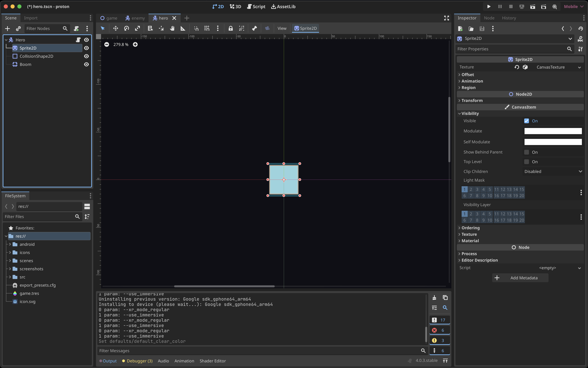The width and height of the screenshot is (588, 368).
Task: Pause the running project
Action: (500, 7)
